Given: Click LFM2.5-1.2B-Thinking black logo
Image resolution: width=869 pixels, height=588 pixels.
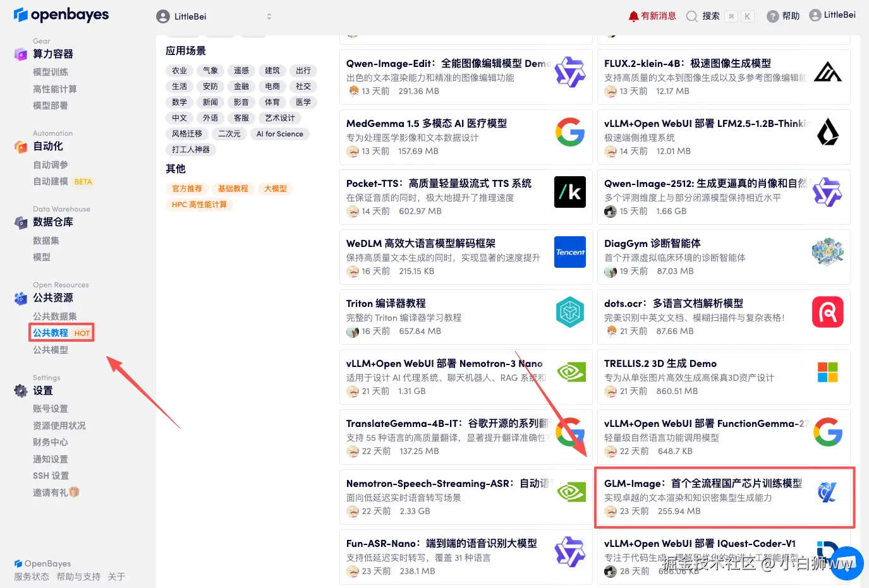Looking at the screenshot, I should [x=828, y=132].
